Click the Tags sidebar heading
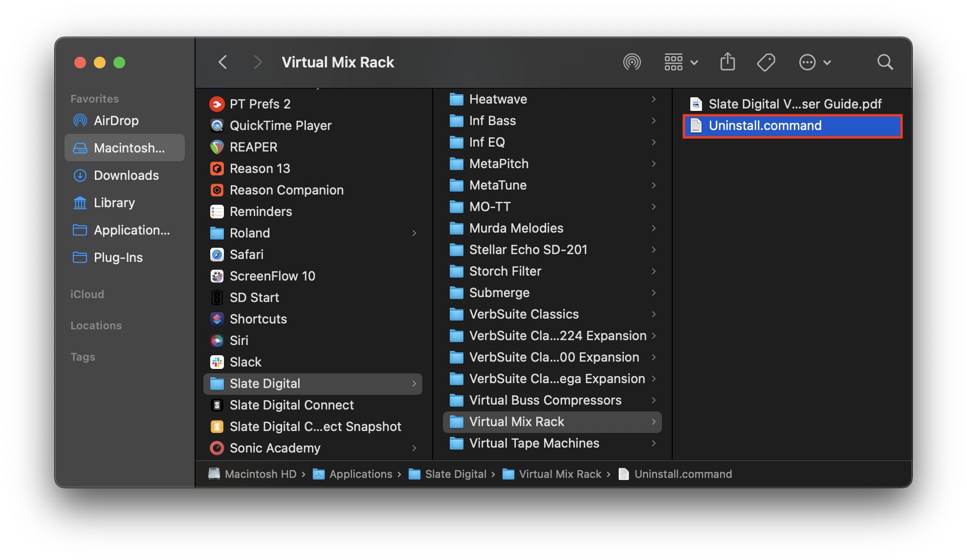 (83, 357)
